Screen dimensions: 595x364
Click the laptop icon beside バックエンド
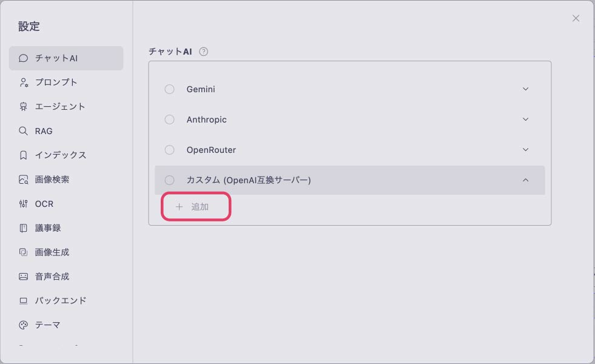23,301
